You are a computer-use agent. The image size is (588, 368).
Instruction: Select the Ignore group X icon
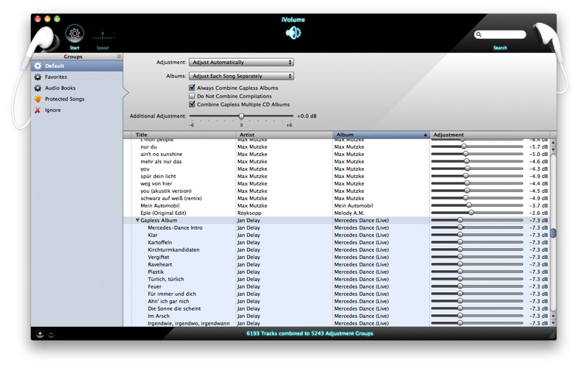click(37, 110)
